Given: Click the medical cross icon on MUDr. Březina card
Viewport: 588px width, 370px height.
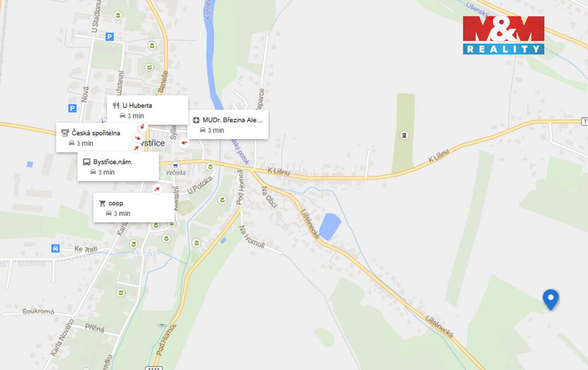Looking at the screenshot, I should 196,120.
